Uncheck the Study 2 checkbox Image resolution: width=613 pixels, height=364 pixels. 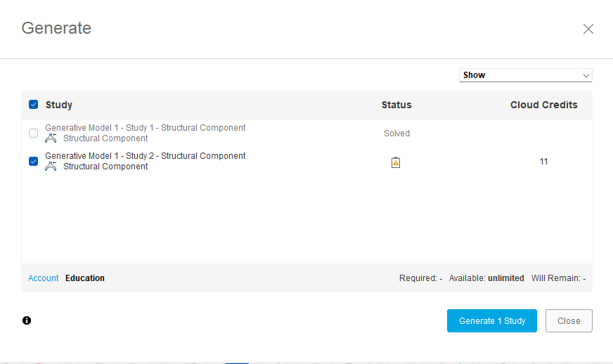click(33, 161)
